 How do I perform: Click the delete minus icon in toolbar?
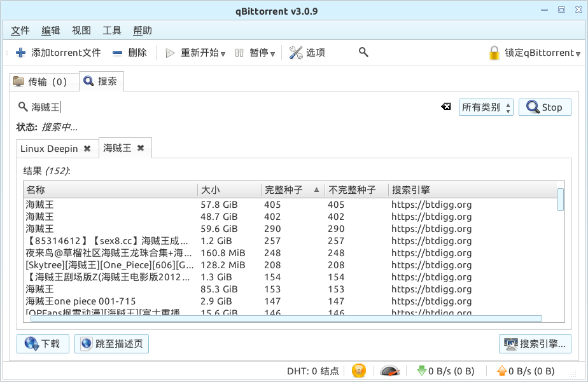117,53
